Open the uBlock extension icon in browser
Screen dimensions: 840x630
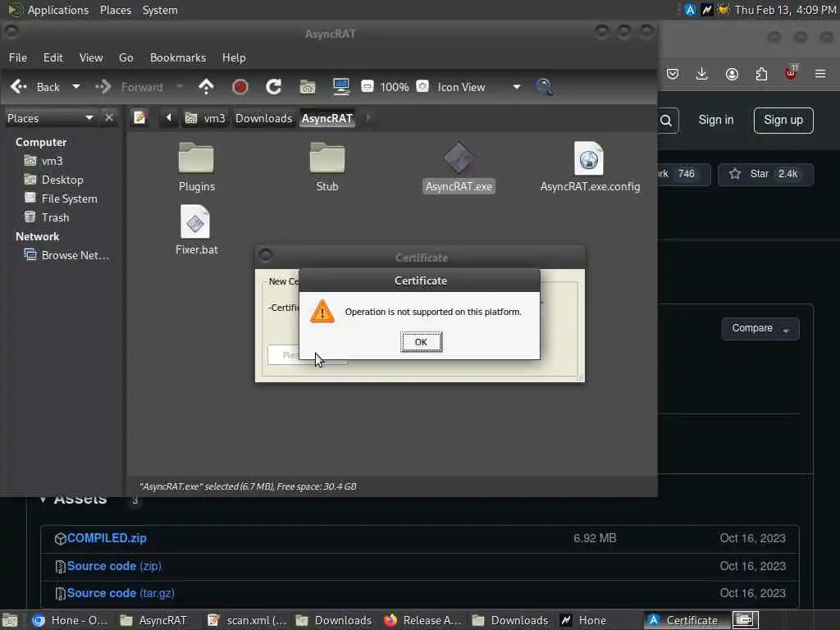tap(792, 73)
